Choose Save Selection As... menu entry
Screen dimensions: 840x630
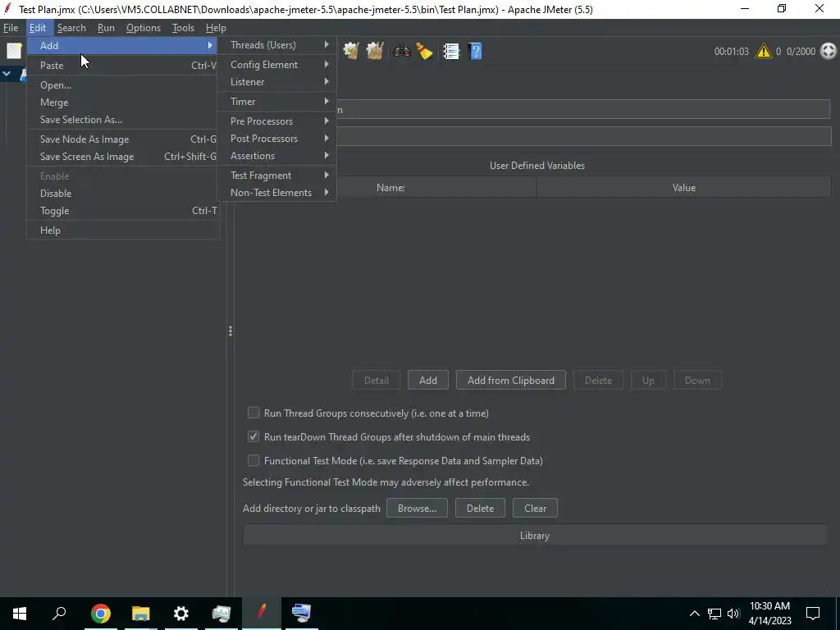click(x=123, y=120)
